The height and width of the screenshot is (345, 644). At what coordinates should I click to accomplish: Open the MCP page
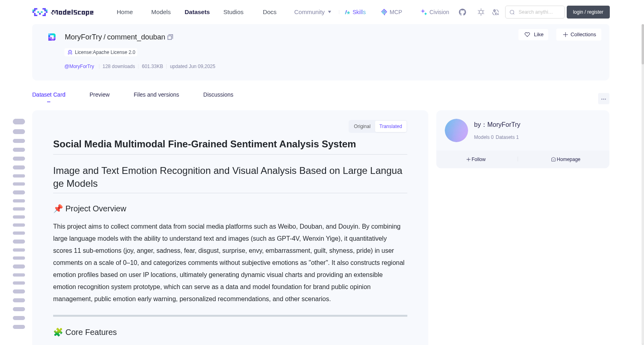[391, 12]
